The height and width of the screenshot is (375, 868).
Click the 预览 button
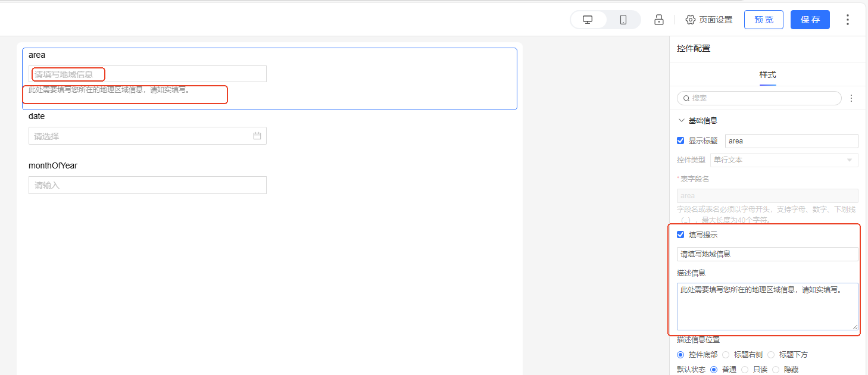coord(764,20)
